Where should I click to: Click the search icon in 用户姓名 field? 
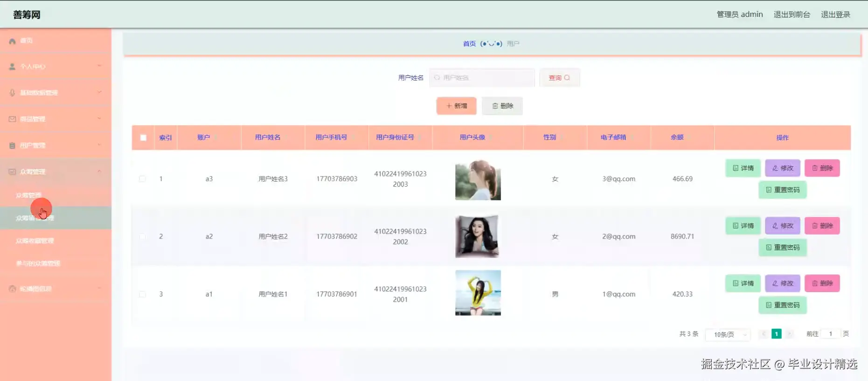(x=437, y=78)
